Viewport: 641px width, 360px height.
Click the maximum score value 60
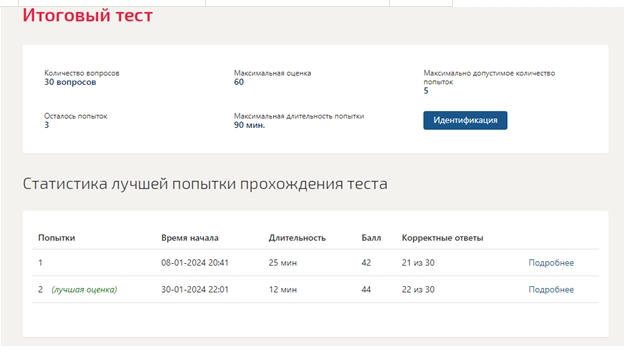(x=239, y=82)
